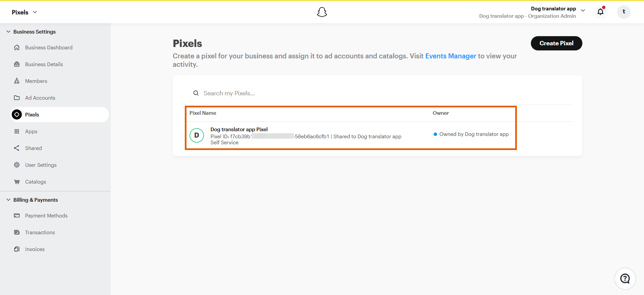Click the blue owner status dot
Screen dimensions: 644x295
coord(435,134)
